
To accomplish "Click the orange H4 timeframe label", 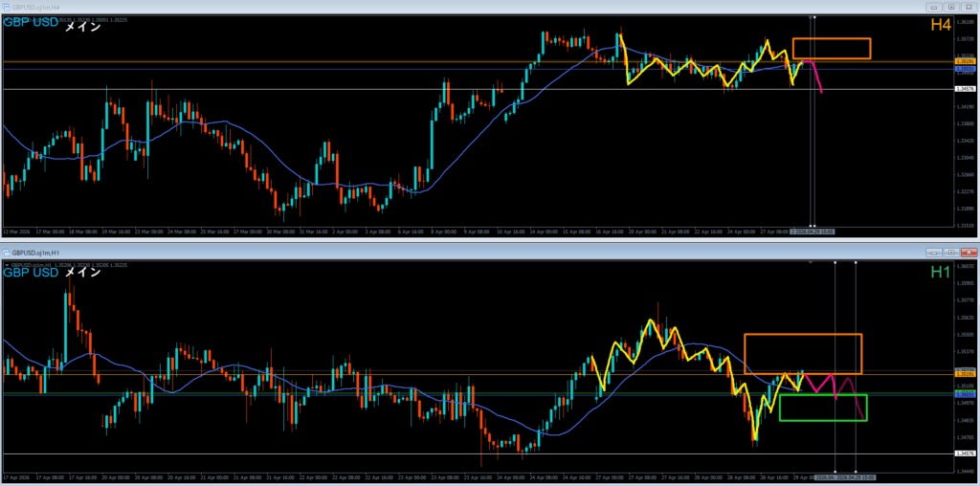I will [x=941, y=25].
